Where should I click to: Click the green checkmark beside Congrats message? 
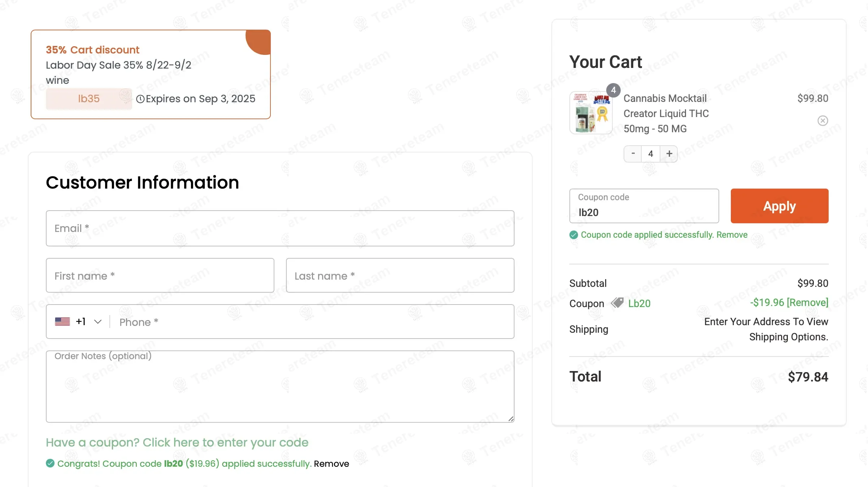point(50,463)
